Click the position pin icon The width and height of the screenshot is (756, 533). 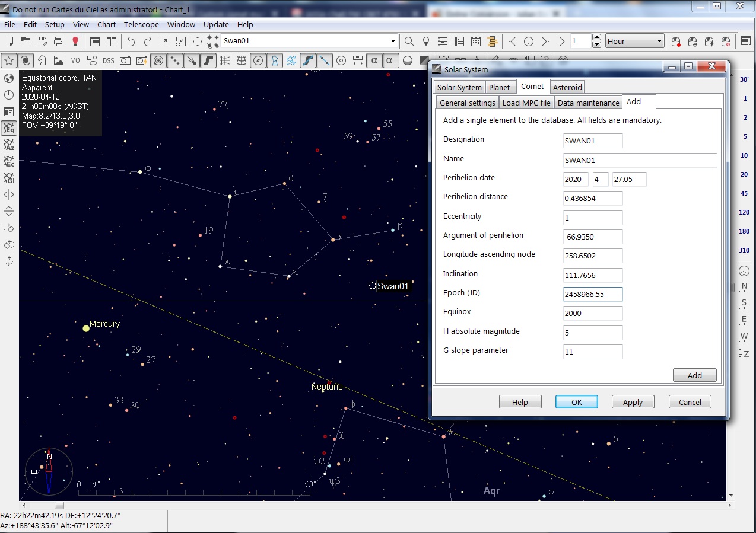(425, 42)
